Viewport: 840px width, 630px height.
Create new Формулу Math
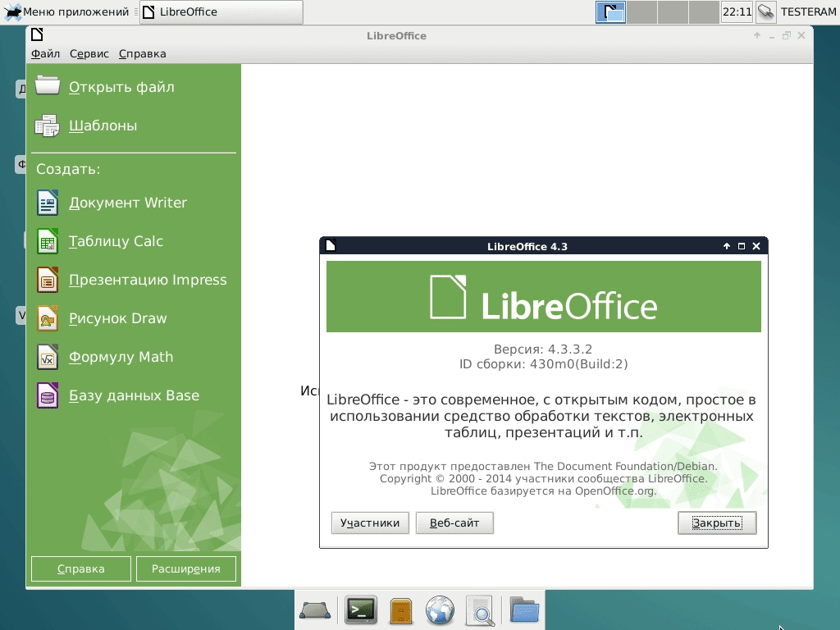(x=121, y=357)
